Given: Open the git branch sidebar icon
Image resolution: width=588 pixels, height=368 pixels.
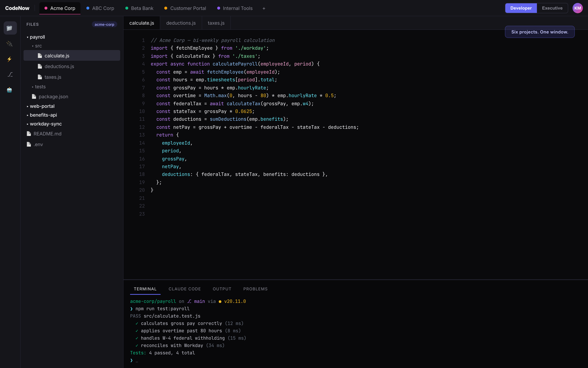Looking at the screenshot, I should [x=10, y=75].
